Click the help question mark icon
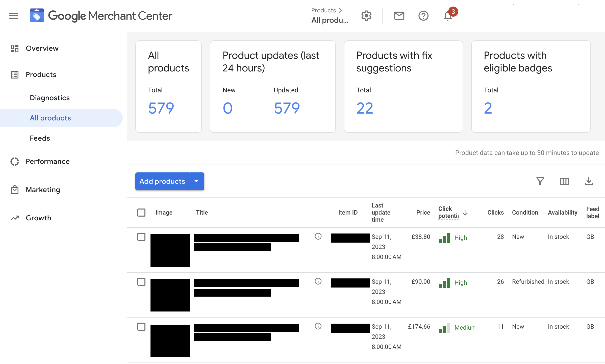 click(x=423, y=16)
